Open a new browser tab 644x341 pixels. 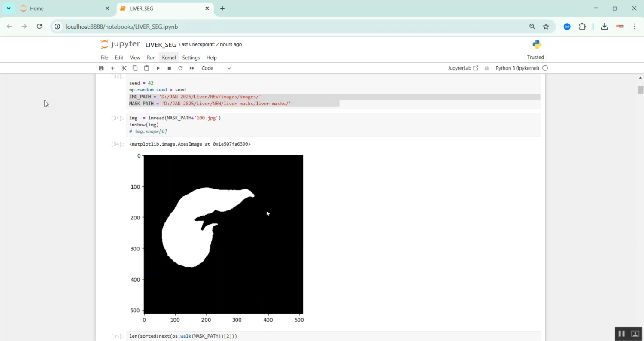point(222,9)
